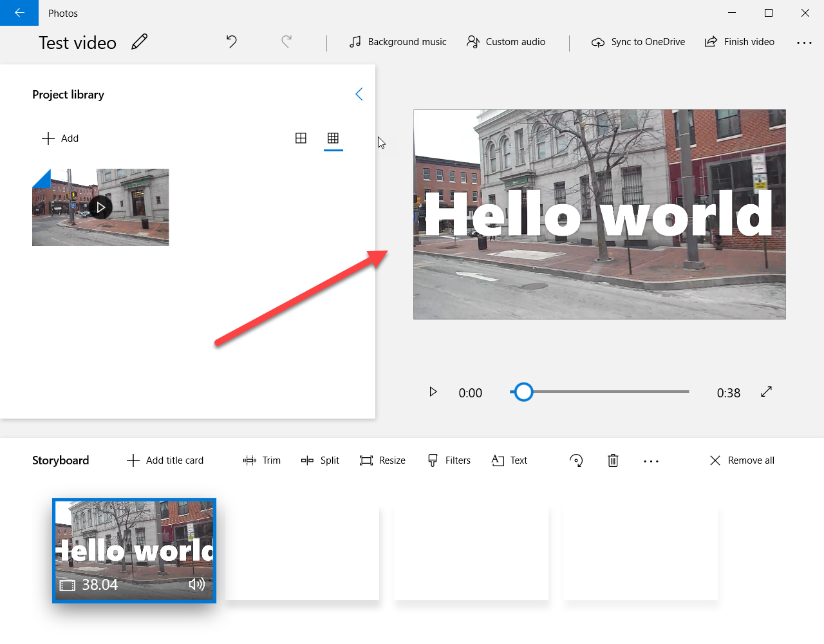Click Add title card

coord(165,460)
